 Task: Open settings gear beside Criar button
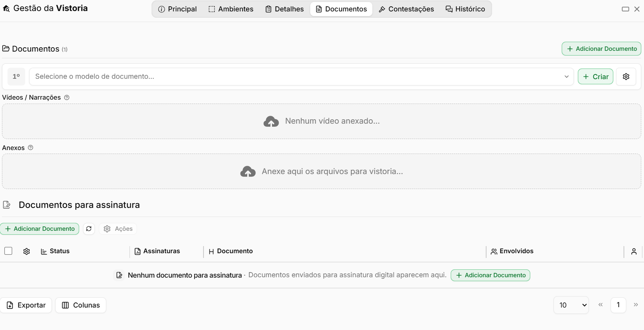click(x=626, y=76)
